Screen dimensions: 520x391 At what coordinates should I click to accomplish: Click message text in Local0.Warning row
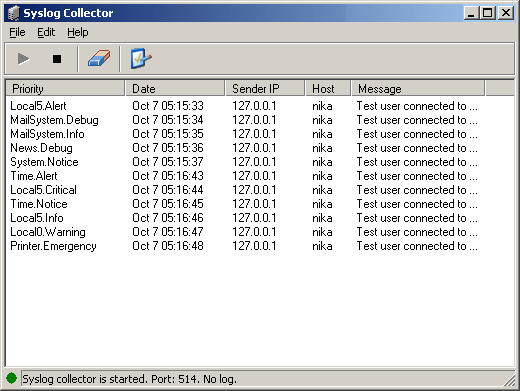tap(417, 232)
